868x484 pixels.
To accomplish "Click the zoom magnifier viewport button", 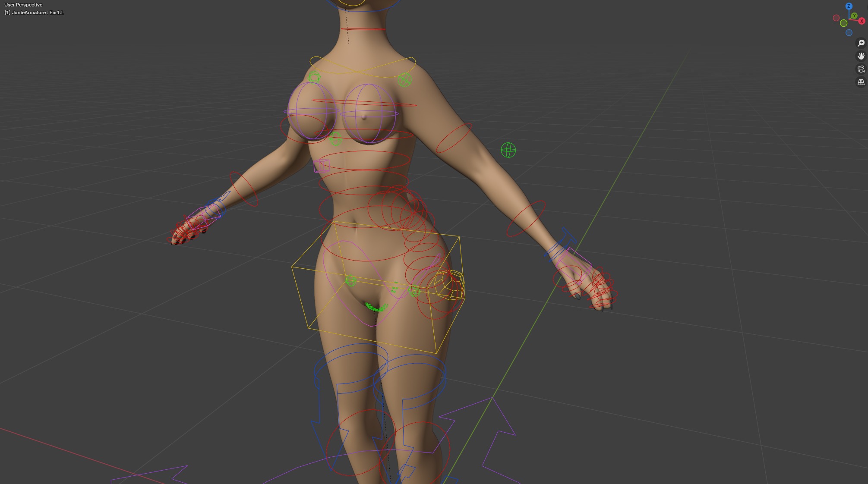I will [861, 43].
